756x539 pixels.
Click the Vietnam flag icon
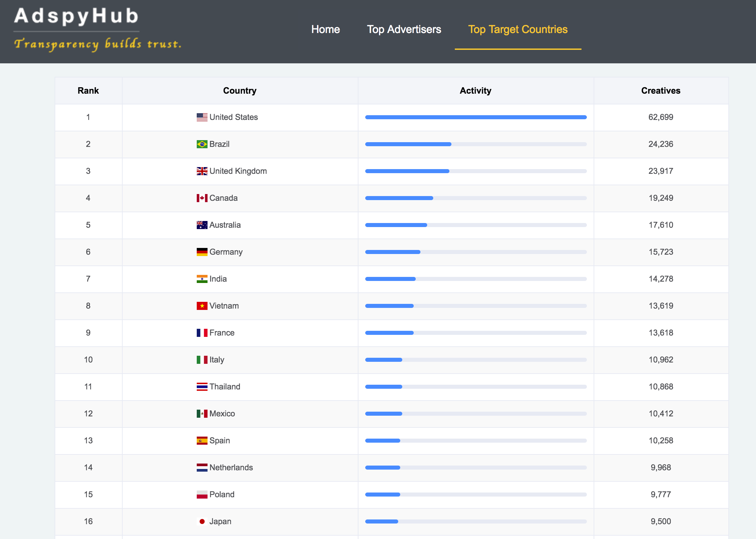coord(202,306)
